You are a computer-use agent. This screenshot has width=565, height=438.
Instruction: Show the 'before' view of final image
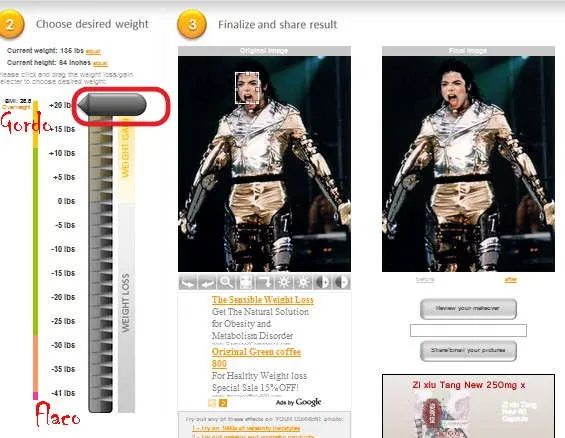coord(425,280)
